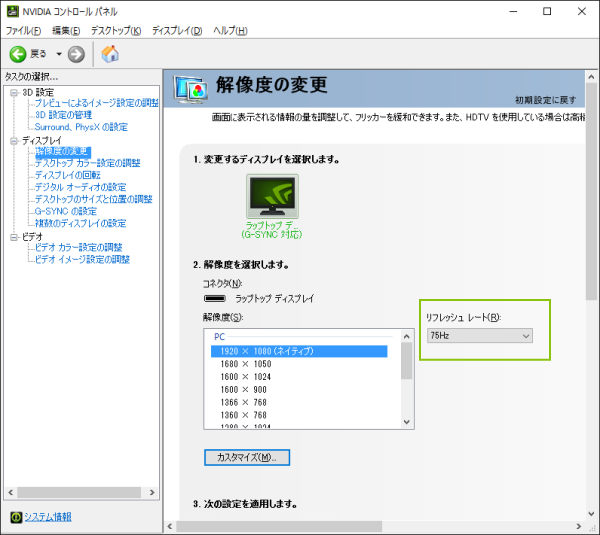This screenshot has width=600, height=535.
Task: Open ビデオ イメージ設定の調整
Action: (82, 259)
